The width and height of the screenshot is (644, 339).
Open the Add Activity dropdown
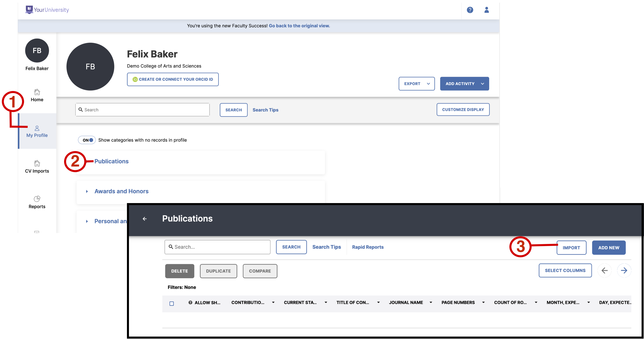click(x=464, y=84)
